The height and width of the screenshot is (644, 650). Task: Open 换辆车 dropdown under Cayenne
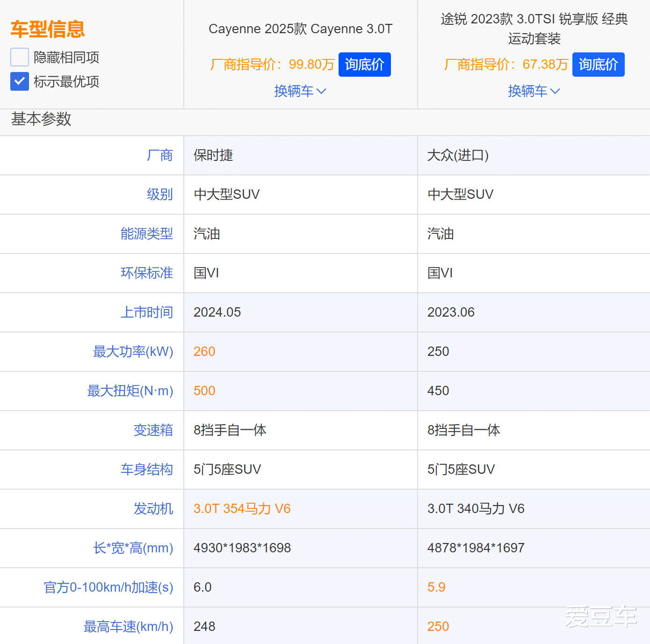pos(300,91)
